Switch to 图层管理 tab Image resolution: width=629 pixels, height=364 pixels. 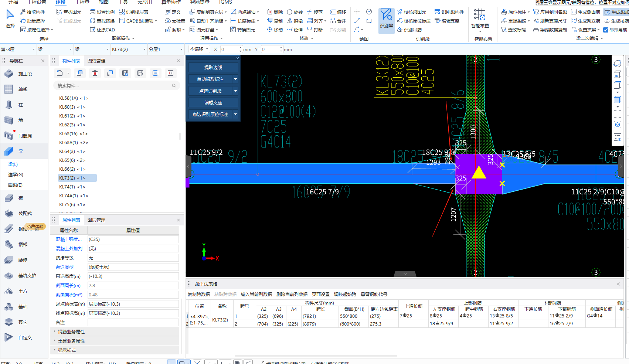[x=96, y=220]
